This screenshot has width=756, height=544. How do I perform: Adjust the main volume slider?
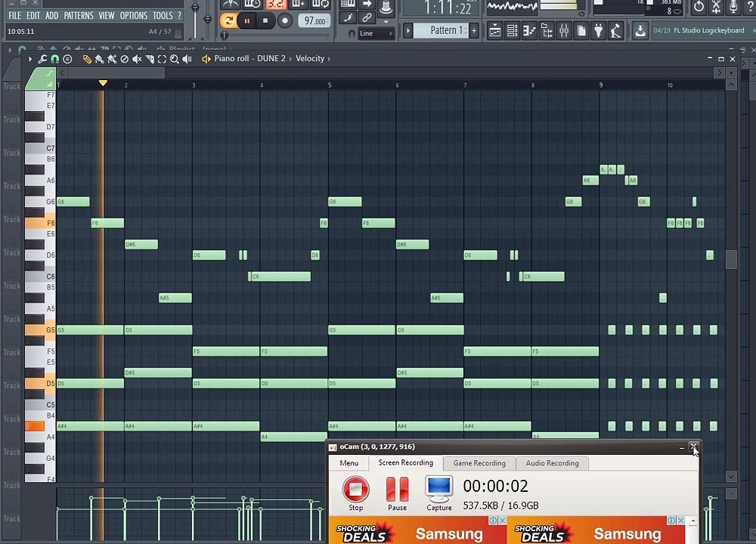tap(195, 8)
